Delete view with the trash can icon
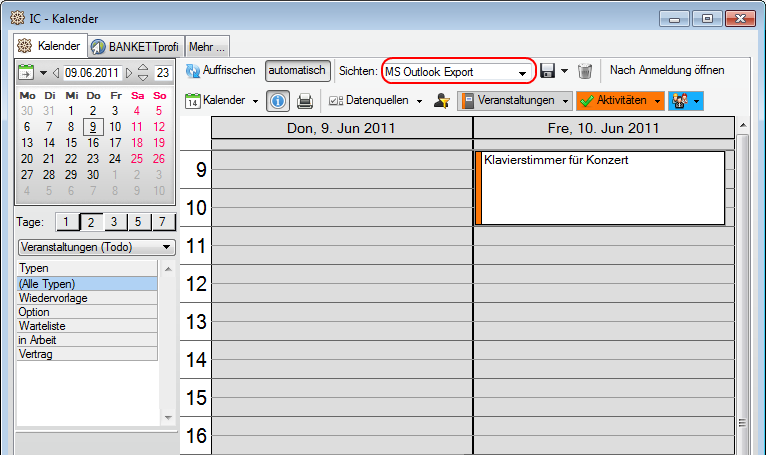Image resolution: width=766 pixels, height=455 pixels. (x=585, y=71)
